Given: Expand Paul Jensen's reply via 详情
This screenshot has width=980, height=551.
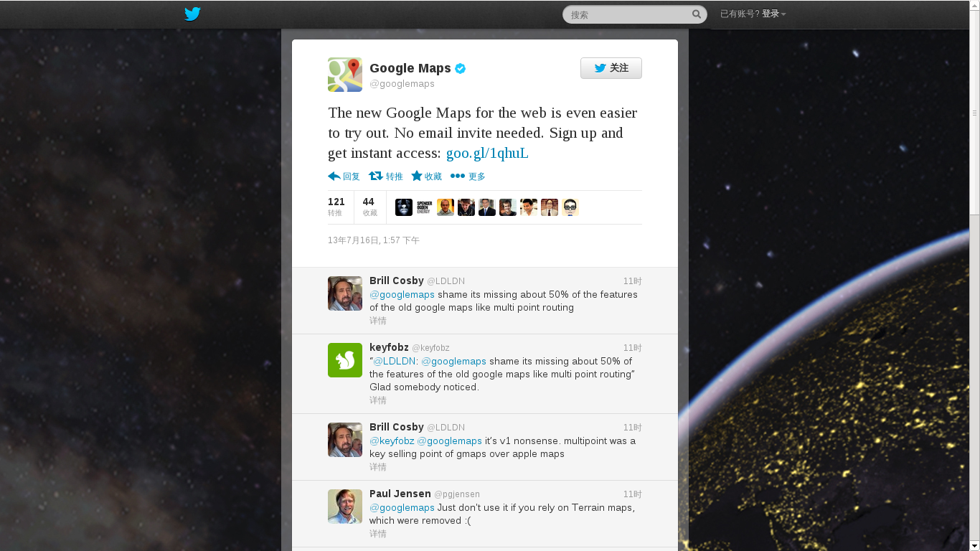Looking at the screenshot, I should coord(378,533).
